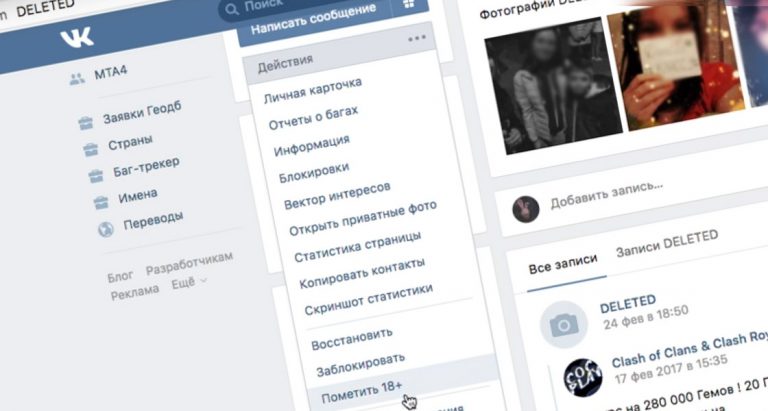Choose Открыть приватные фото
This screenshot has height=411, width=768.
(x=363, y=218)
